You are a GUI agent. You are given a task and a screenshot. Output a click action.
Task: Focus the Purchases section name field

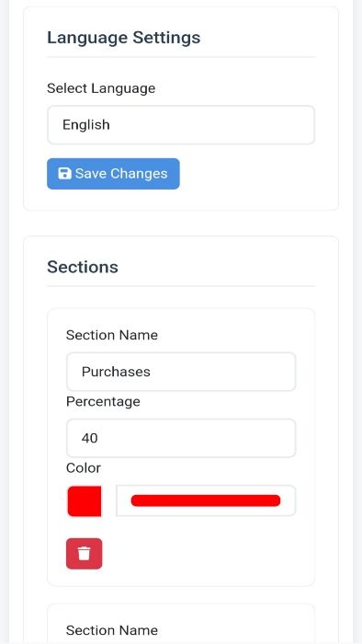click(181, 372)
